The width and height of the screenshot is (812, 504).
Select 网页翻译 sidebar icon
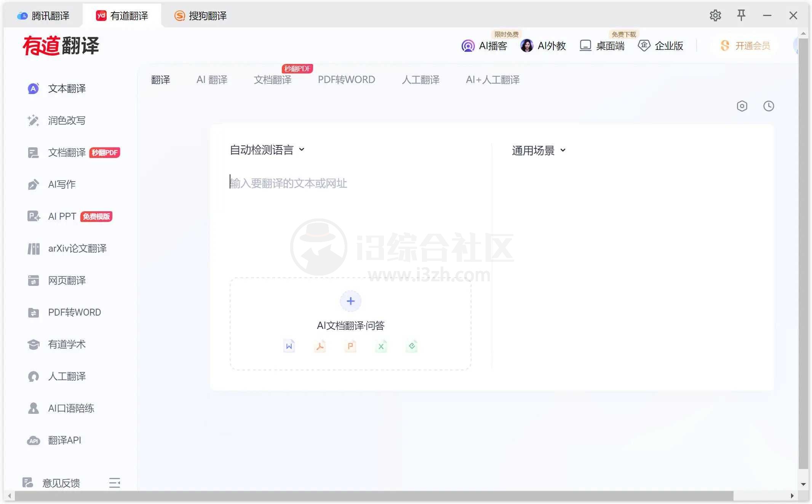(x=34, y=281)
